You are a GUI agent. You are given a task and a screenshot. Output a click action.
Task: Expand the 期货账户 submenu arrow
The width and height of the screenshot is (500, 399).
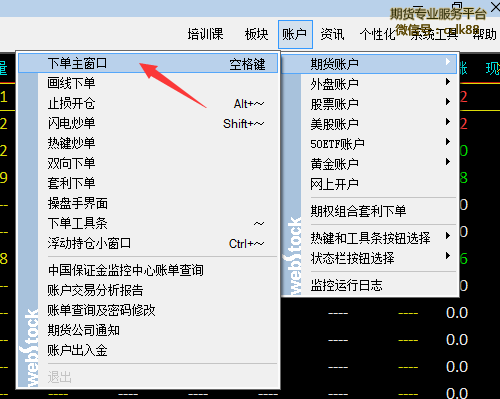click(x=448, y=62)
